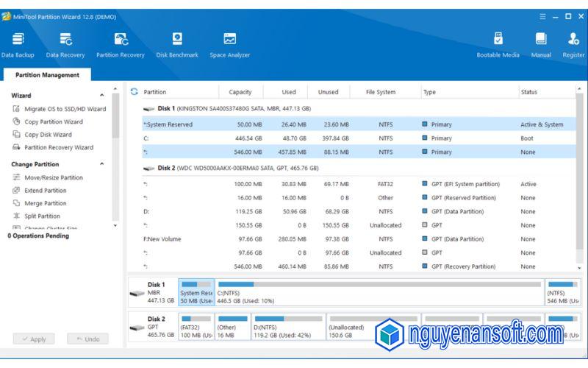This screenshot has height=368, width=588.
Task: Click the Partition Recovery Wizard icon
Action: [16, 146]
